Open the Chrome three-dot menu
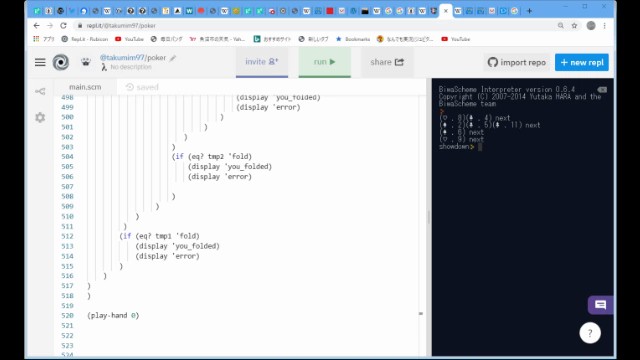The width and height of the screenshot is (640, 360). [x=604, y=25]
